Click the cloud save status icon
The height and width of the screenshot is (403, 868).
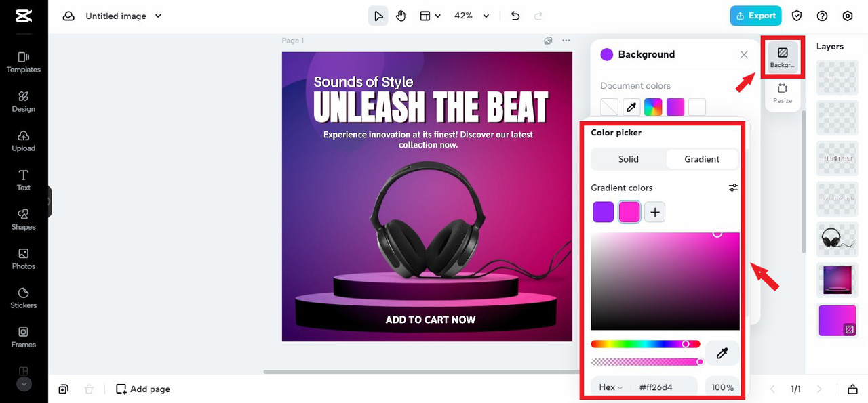coord(68,16)
